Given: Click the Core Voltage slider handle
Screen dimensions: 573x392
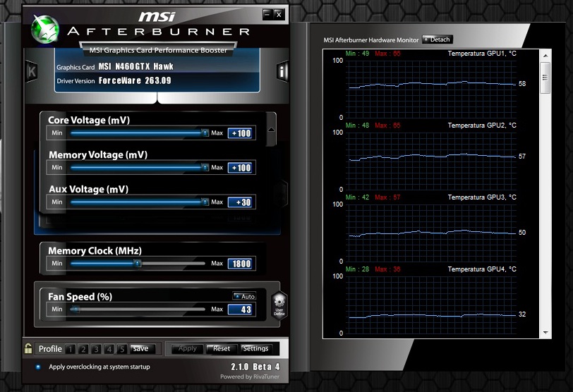Looking at the screenshot, I should click(x=205, y=133).
